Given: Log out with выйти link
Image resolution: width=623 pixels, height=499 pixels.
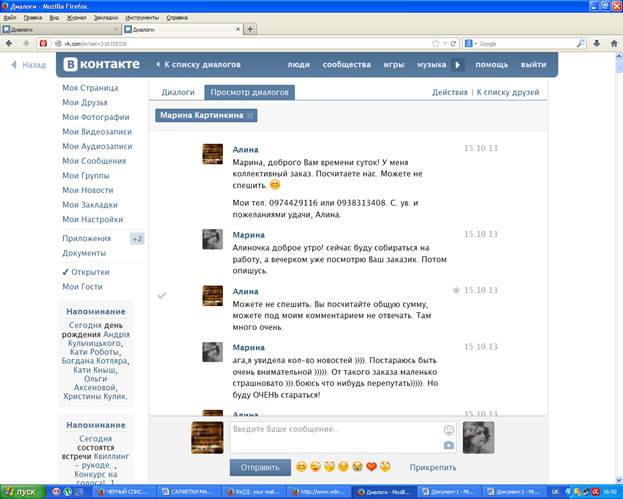Looking at the screenshot, I should tap(533, 64).
